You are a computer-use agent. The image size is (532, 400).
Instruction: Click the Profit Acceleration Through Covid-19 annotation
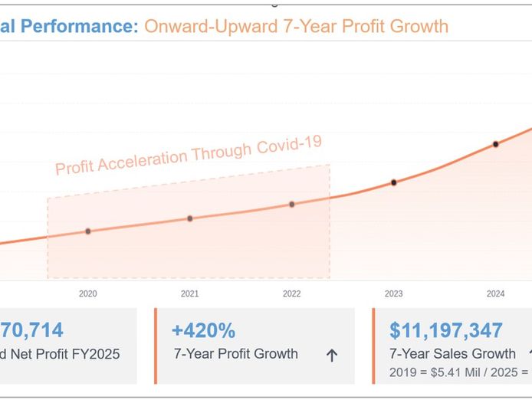point(188,155)
